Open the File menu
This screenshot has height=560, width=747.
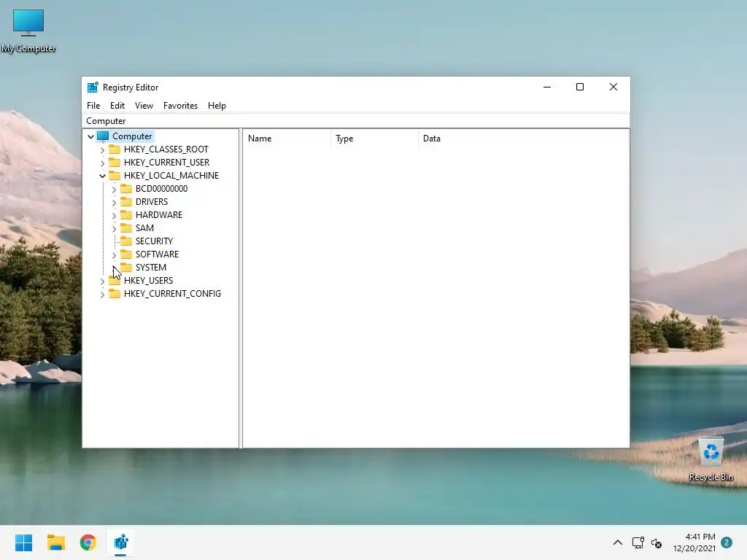93,106
